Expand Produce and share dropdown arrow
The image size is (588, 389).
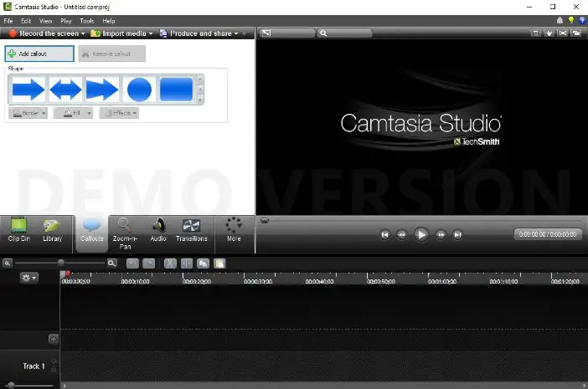236,33
